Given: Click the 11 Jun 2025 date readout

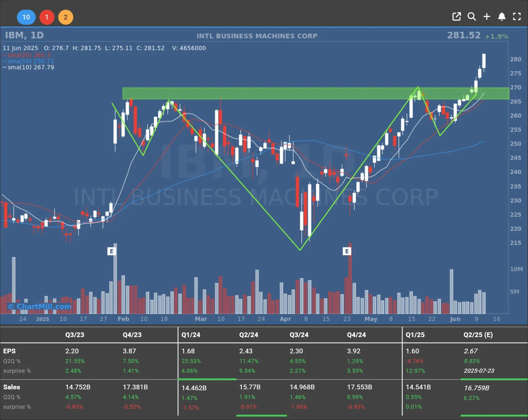Looking at the screenshot, I should coord(20,48).
